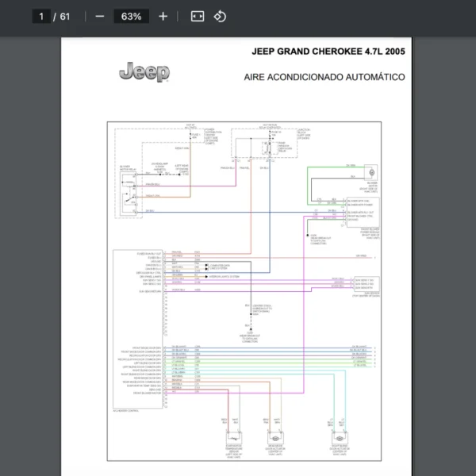Click the 63% zoom level field
Viewport: 476px width, 476px height.
[x=131, y=17]
